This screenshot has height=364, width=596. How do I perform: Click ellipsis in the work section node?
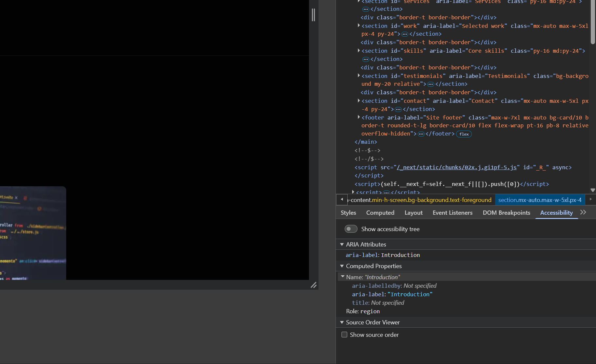point(405,34)
